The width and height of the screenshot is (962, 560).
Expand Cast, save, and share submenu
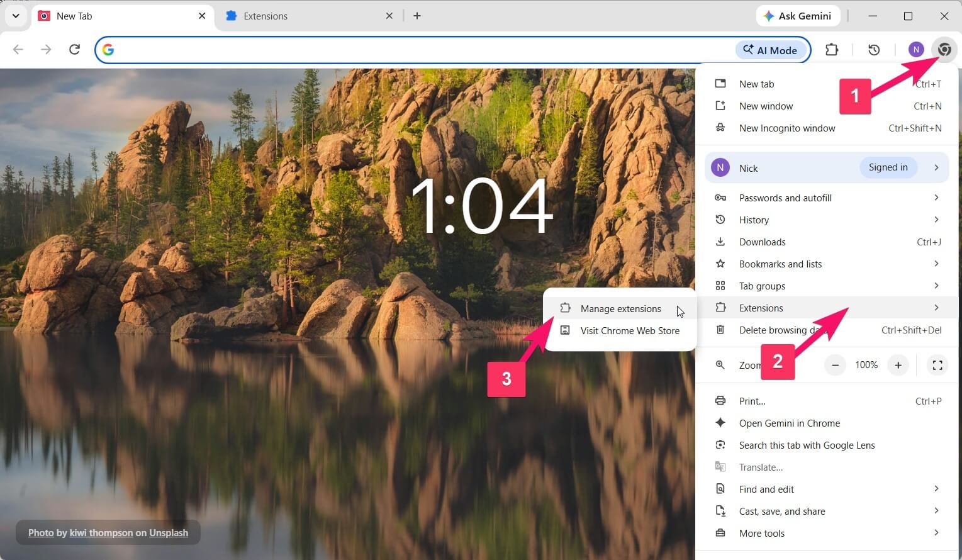tap(827, 511)
